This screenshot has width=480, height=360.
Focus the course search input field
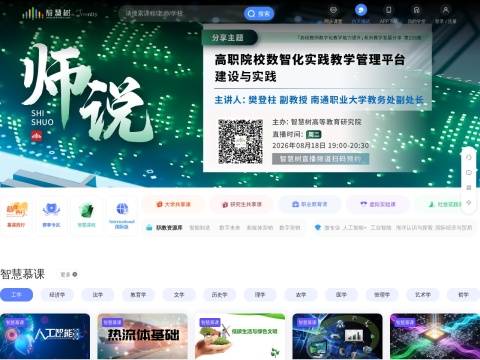pyautogui.click(x=182, y=13)
